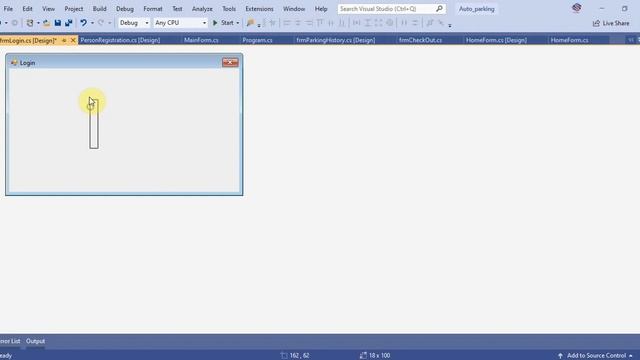Open the Help menu
This screenshot has height=360, width=640.
click(x=321, y=9)
